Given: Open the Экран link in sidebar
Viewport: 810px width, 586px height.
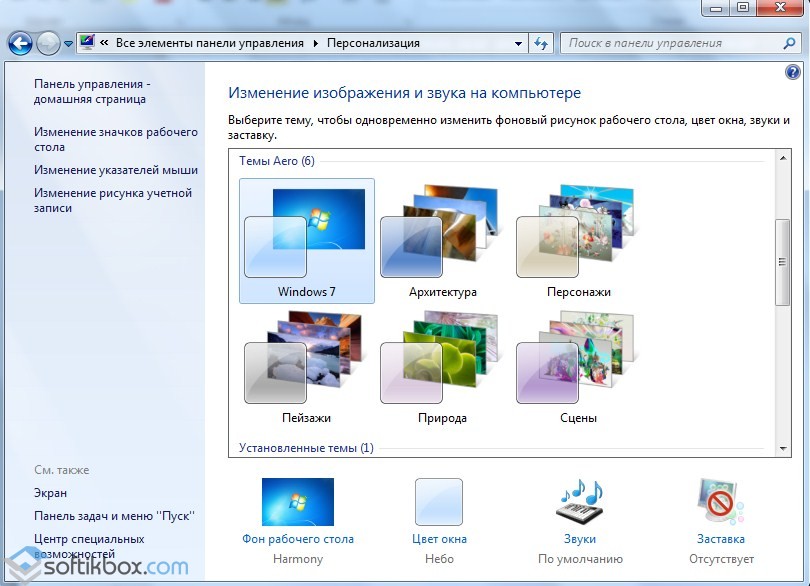Looking at the screenshot, I should pyautogui.click(x=51, y=493).
